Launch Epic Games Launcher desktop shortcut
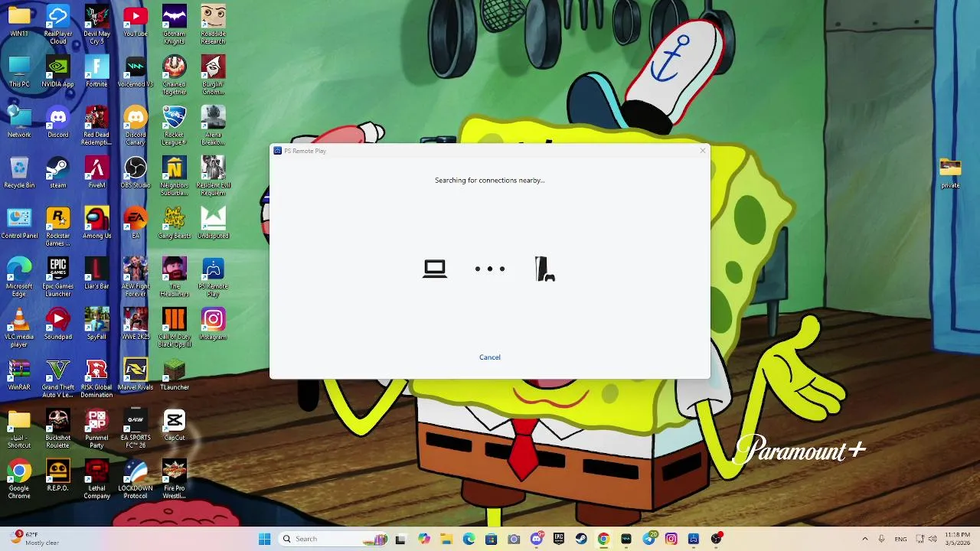980x551 pixels. pyautogui.click(x=58, y=277)
